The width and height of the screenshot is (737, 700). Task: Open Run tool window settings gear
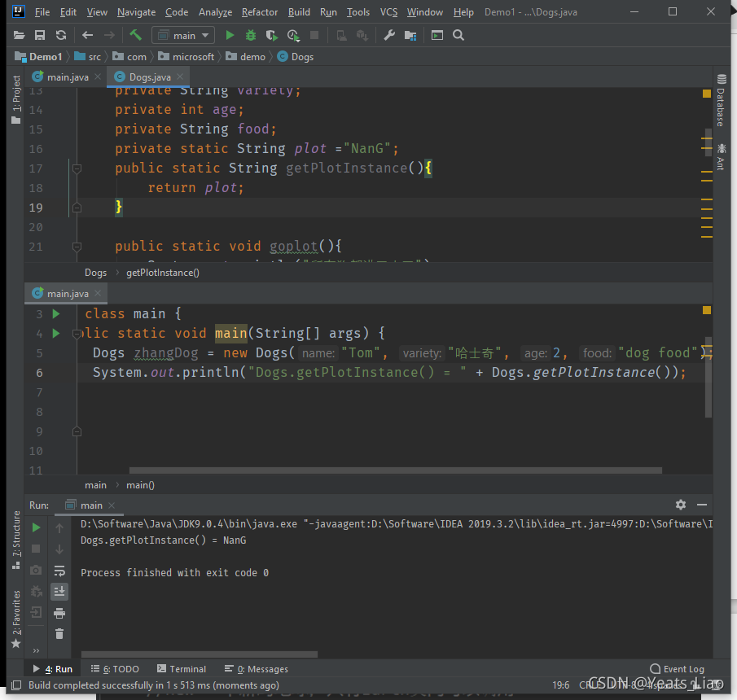point(681,505)
